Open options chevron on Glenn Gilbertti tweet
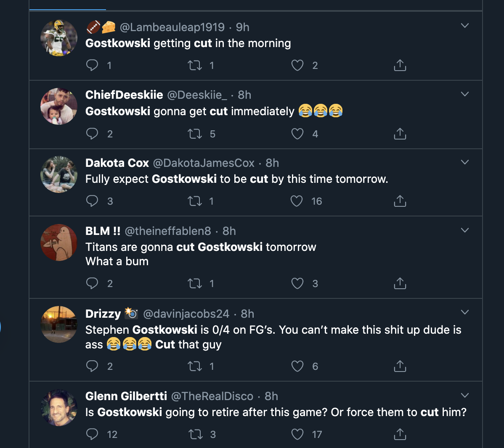This screenshot has width=504, height=448. 465,395
